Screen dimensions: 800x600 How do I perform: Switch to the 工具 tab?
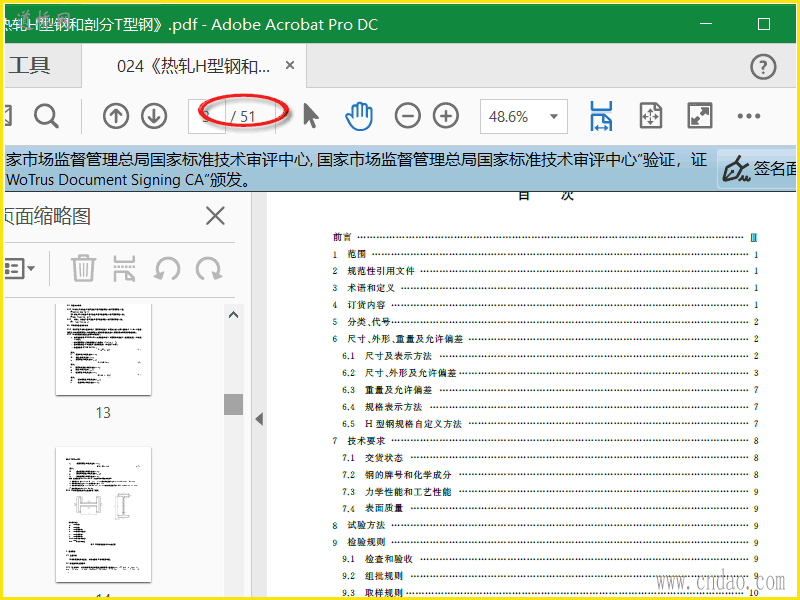29,66
